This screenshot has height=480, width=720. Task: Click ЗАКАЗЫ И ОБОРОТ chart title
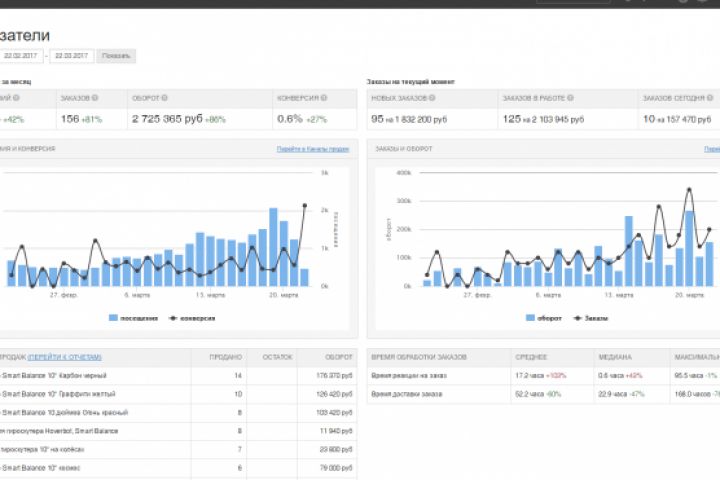pyautogui.click(x=404, y=149)
